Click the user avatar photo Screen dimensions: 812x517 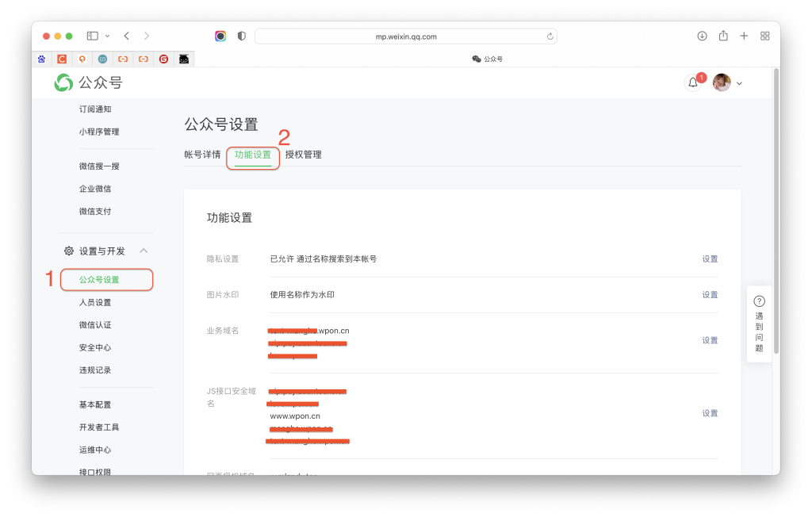coord(722,82)
